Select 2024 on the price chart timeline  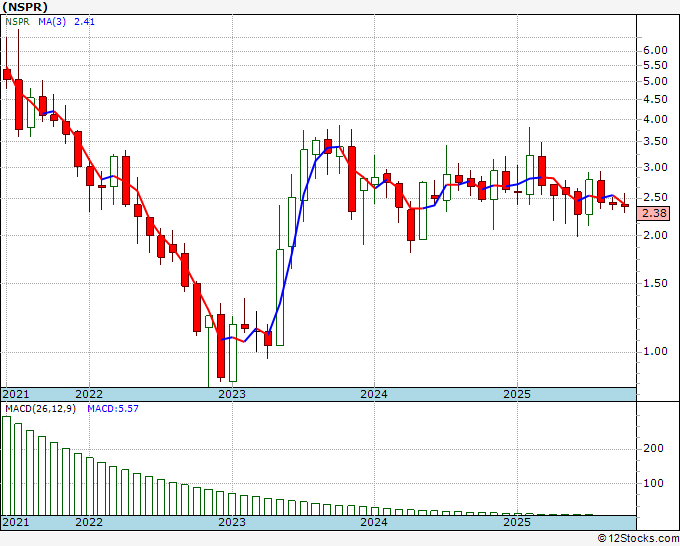[373, 394]
